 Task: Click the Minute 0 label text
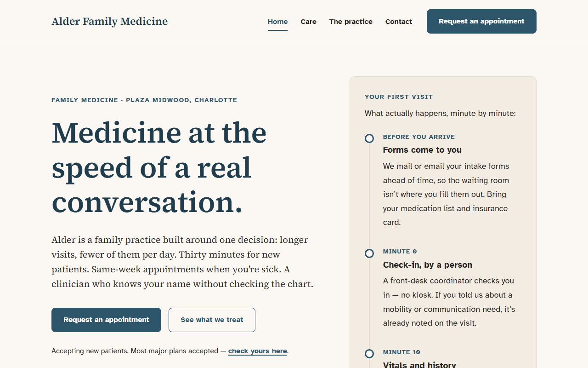(400, 252)
